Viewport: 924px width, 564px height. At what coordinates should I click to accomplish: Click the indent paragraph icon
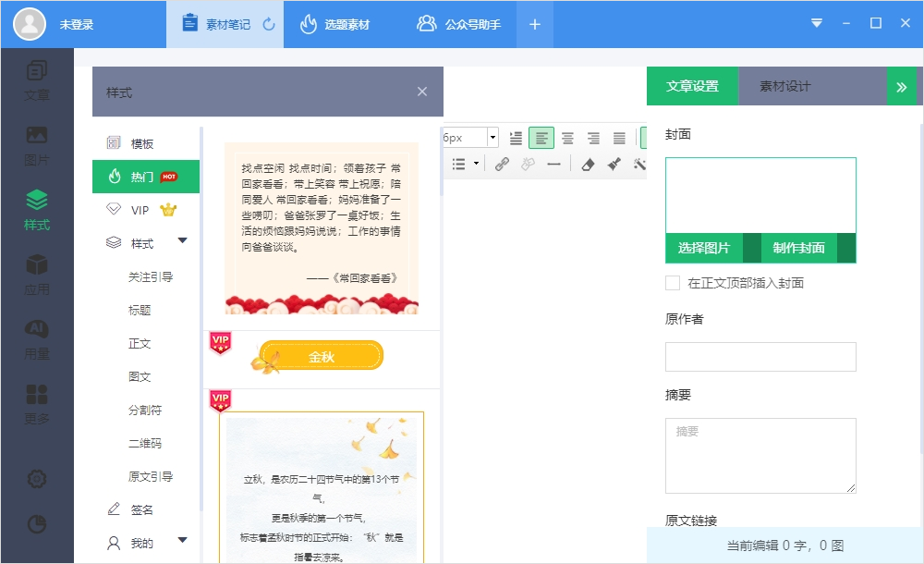[516, 138]
